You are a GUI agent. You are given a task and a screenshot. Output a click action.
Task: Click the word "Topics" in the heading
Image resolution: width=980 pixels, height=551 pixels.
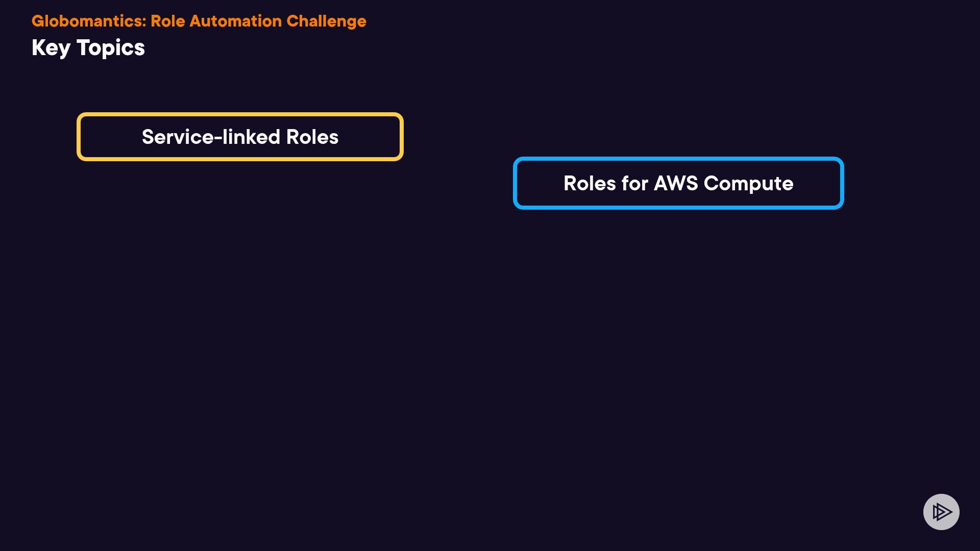click(x=111, y=48)
